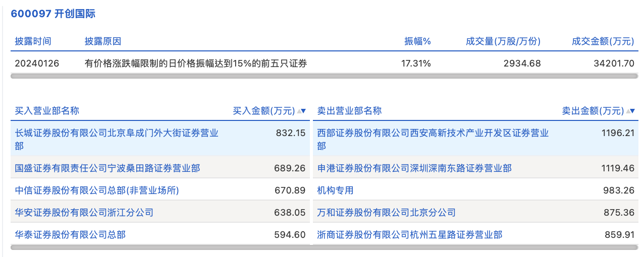Sort sell list by 卖出金额 arrows
The width and height of the screenshot is (644, 257).
[x=630, y=111]
